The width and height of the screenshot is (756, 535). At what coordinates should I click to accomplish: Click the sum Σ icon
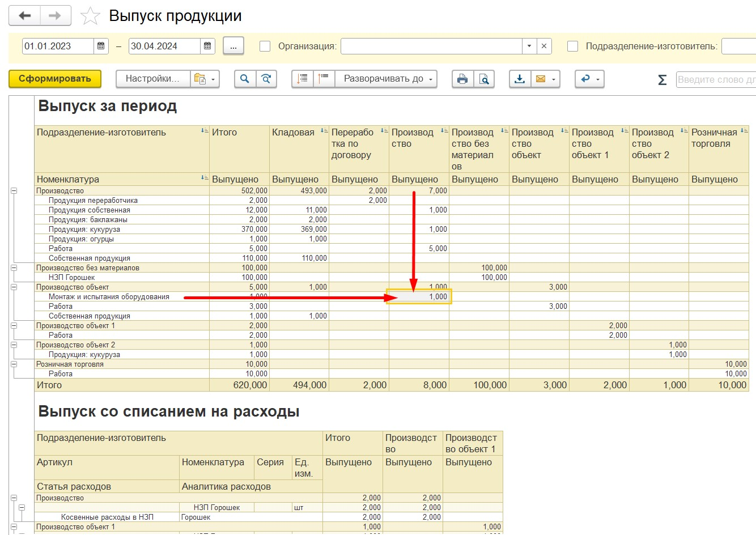coord(662,80)
